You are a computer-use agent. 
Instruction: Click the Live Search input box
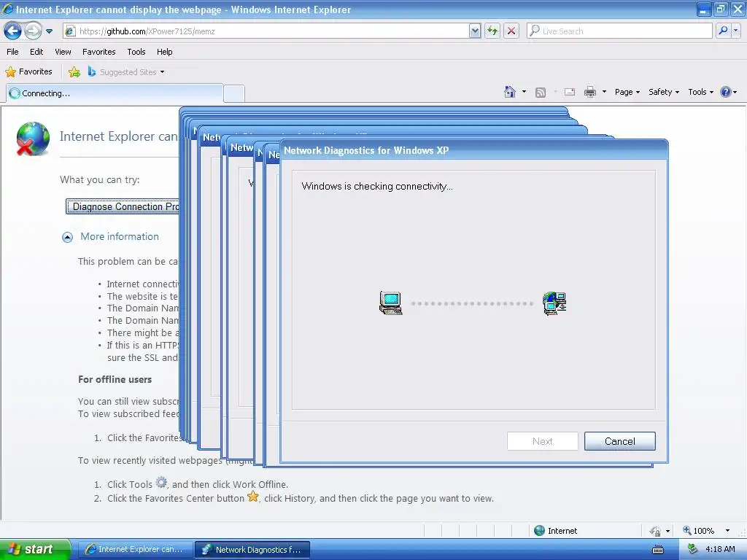tap(619, 31)
